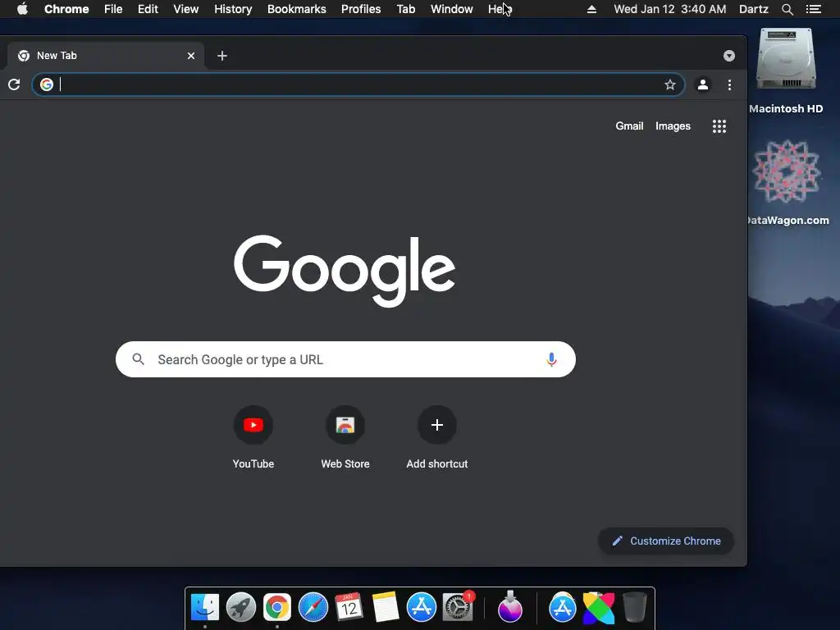The width and height of the screenshot is (840, 630).
Task: Reload the page with the refresh icon
Action: coord(14,84)
